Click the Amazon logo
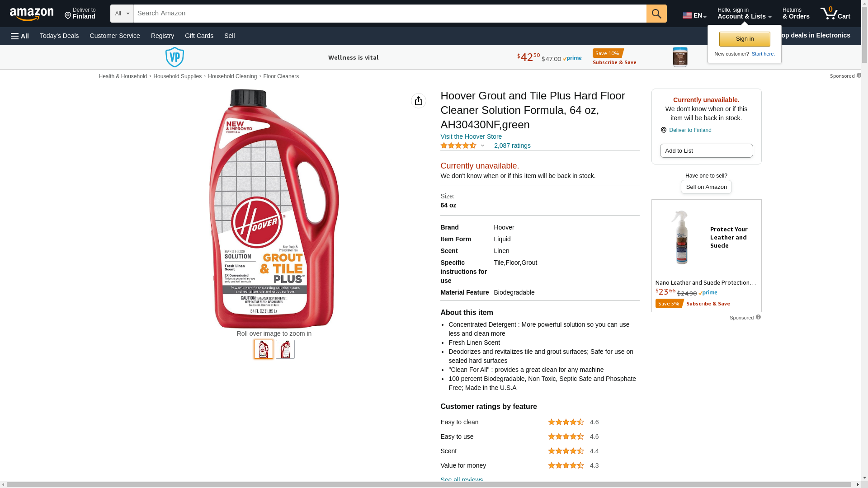This screenshot has width=868, height=488. [x=32, y=14]
